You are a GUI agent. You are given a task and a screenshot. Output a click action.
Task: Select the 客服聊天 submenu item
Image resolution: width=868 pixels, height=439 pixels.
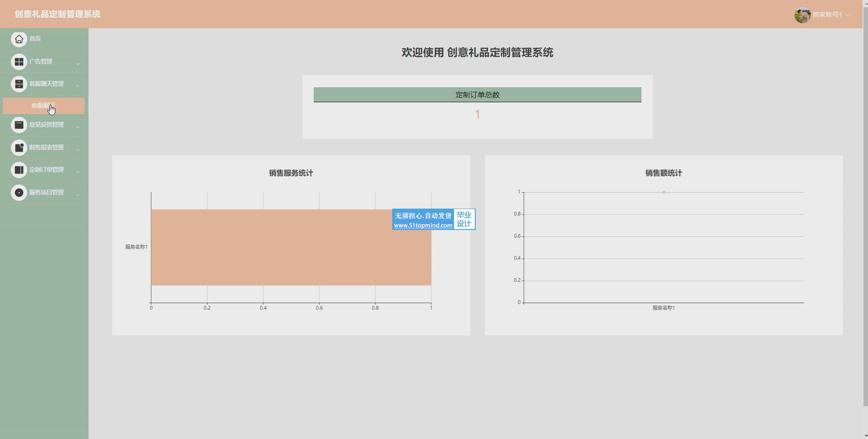point(44,106)
